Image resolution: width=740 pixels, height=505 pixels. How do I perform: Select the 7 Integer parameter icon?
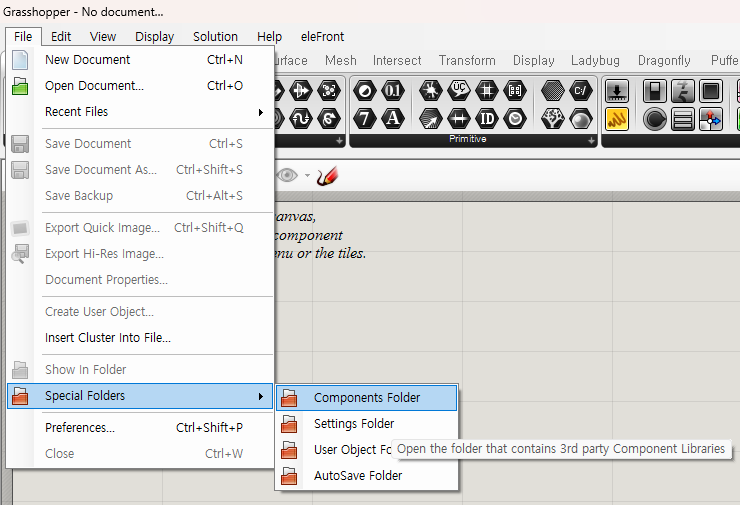coord(365,118)
